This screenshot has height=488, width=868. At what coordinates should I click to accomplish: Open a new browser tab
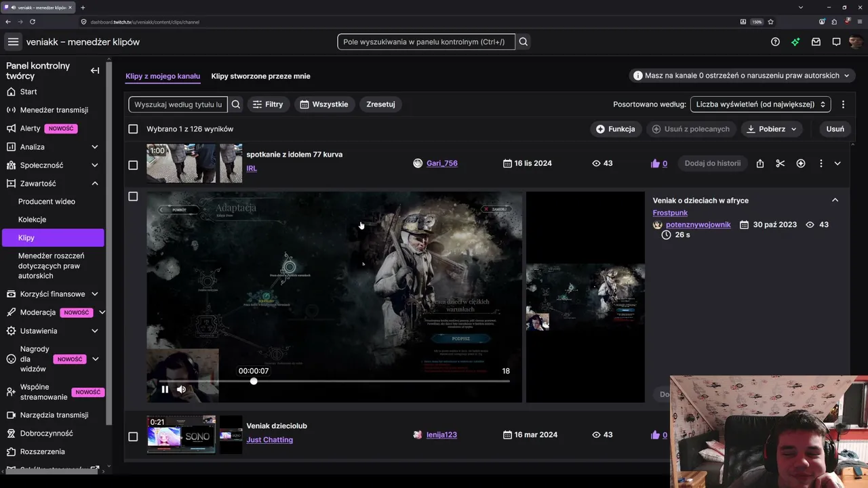tap(83, 7)
